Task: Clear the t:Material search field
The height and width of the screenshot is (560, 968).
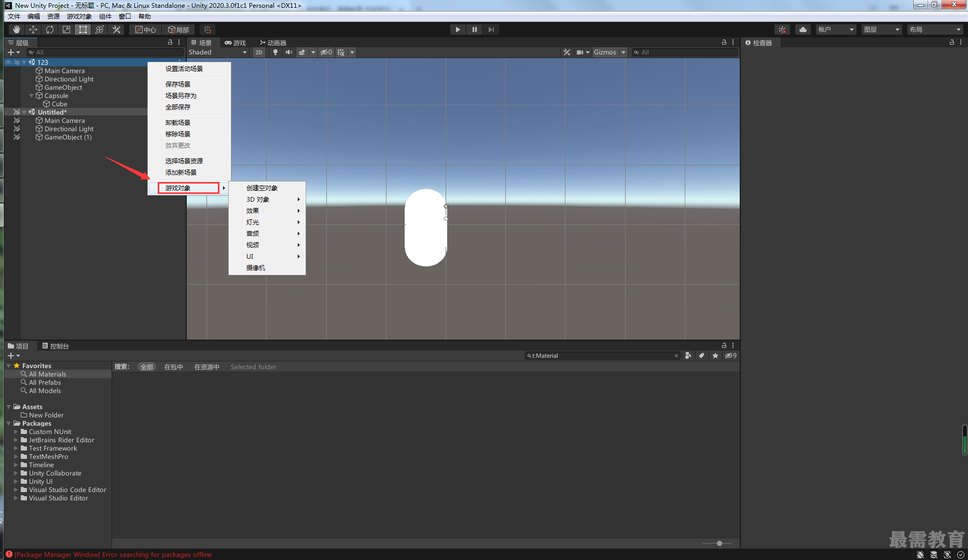Action: pos(676,356)
